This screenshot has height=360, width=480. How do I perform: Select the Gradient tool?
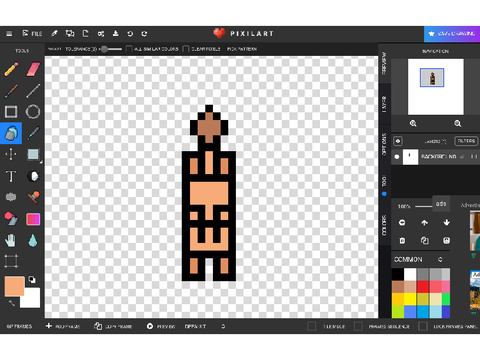pyautogui.click(x=33, y=219)
